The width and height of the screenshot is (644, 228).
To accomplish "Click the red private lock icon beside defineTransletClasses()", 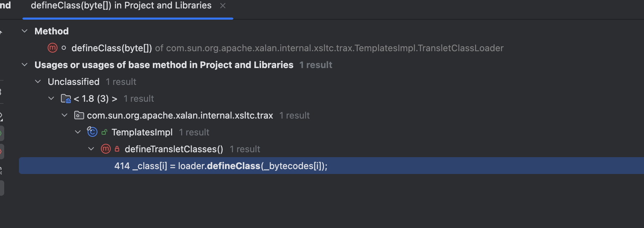I will [x=117, y=149].
